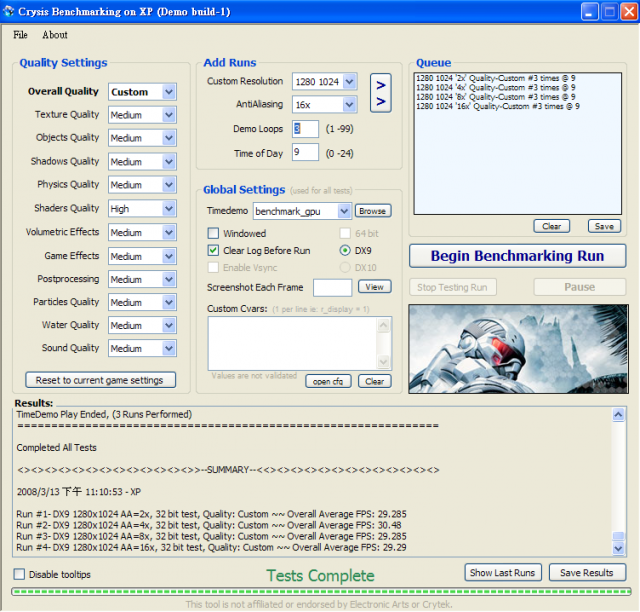Click the Demo Loops input field
Viewport: 640px width, 612px height.
[x=305, y=129]
